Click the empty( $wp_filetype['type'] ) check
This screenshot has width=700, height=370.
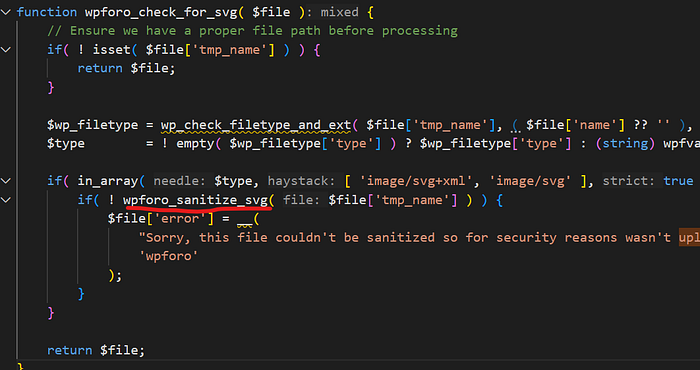[286, 144]
